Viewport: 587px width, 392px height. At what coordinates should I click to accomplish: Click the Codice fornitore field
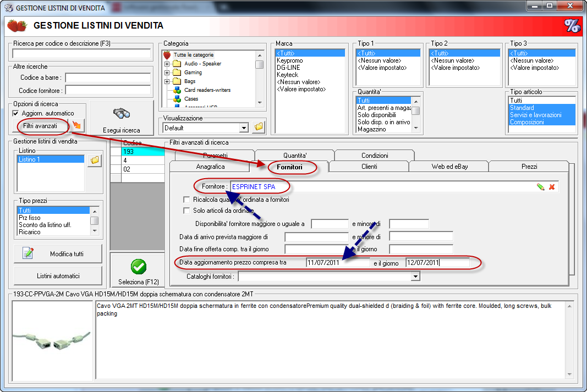tap(108, 90)
